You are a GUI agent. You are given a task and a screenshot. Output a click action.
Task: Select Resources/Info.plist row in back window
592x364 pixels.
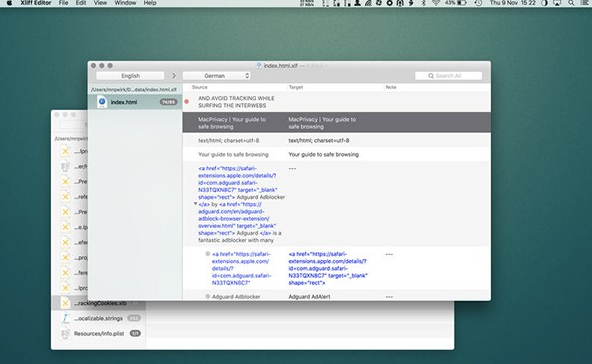[x=98, y=333]
